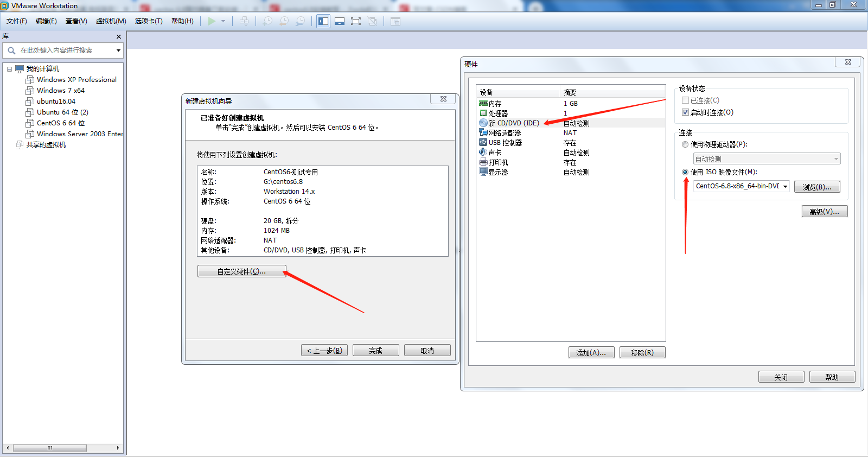This screenshot has width=868, height=457.
Task: Click the My Computer monitor icon
Action: point(20,69)
